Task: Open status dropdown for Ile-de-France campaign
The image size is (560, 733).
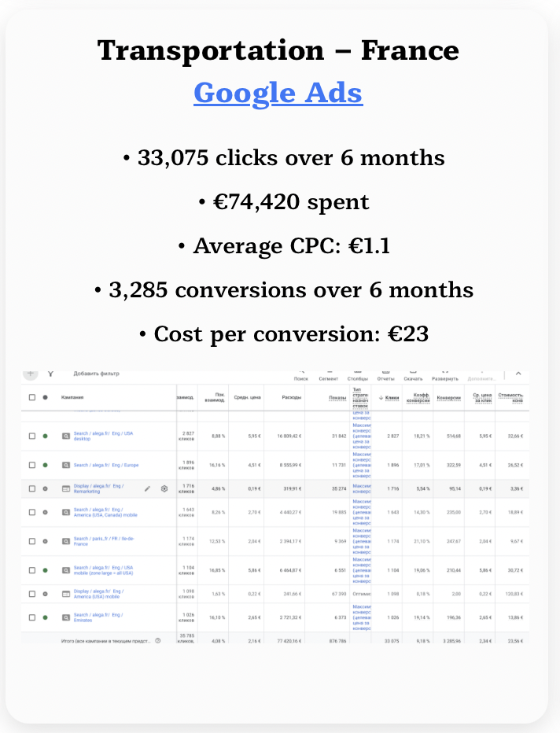Action: tap(45, 541)
